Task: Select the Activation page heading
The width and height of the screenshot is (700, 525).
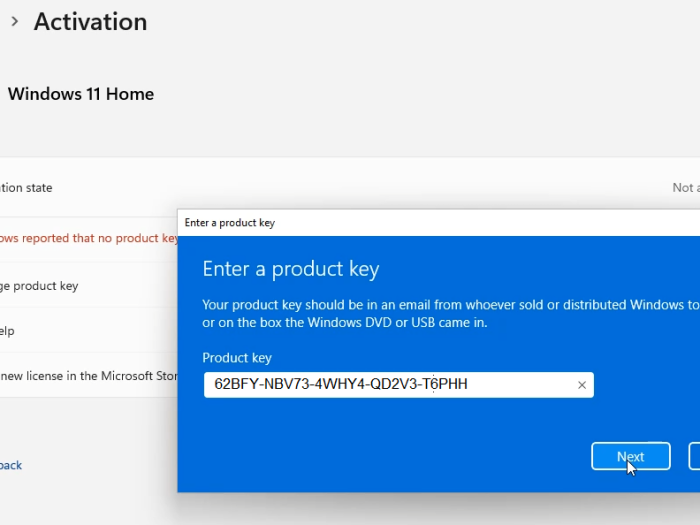Action: [90, 22]
